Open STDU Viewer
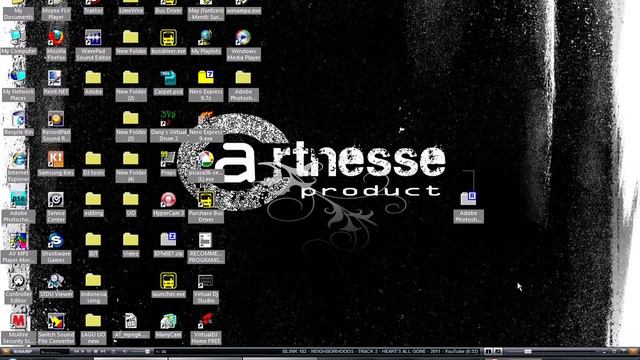The image size is (640, 360). (56, 281)
